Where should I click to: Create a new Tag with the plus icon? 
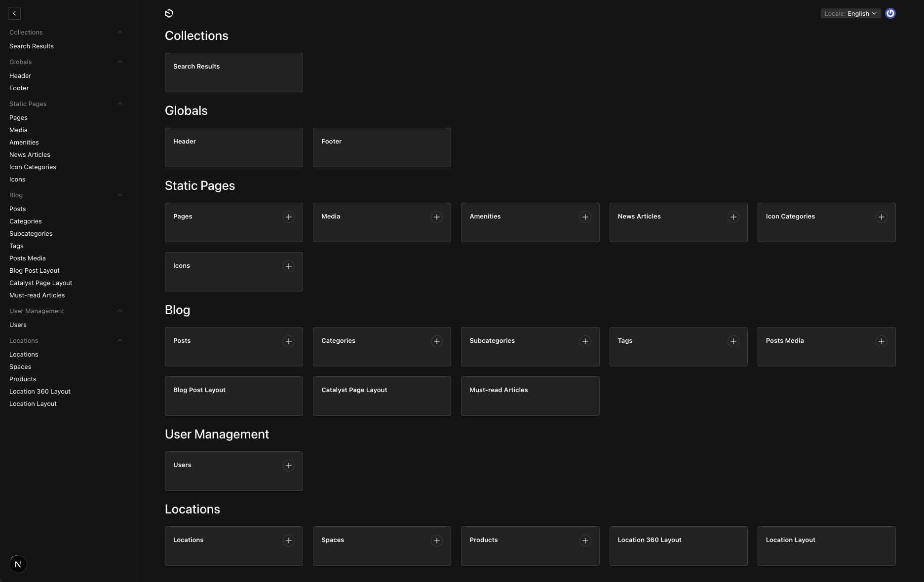click(x=733, y=341)
